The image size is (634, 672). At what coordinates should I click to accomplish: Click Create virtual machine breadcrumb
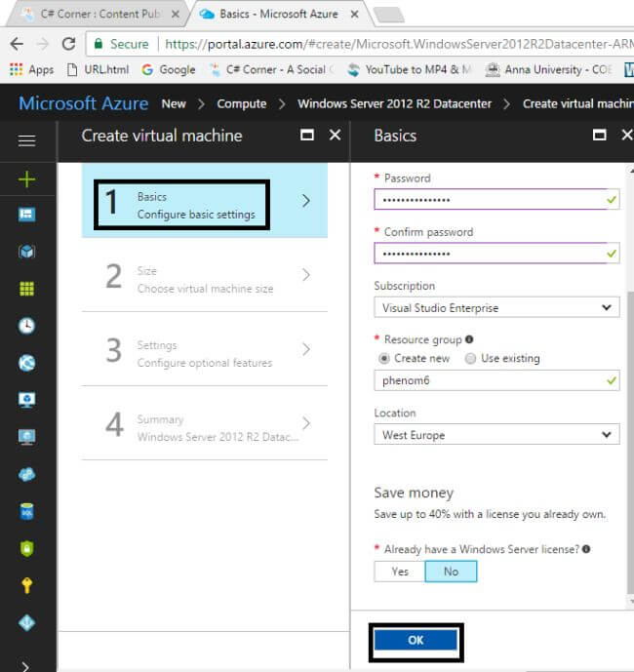(577, 103)
